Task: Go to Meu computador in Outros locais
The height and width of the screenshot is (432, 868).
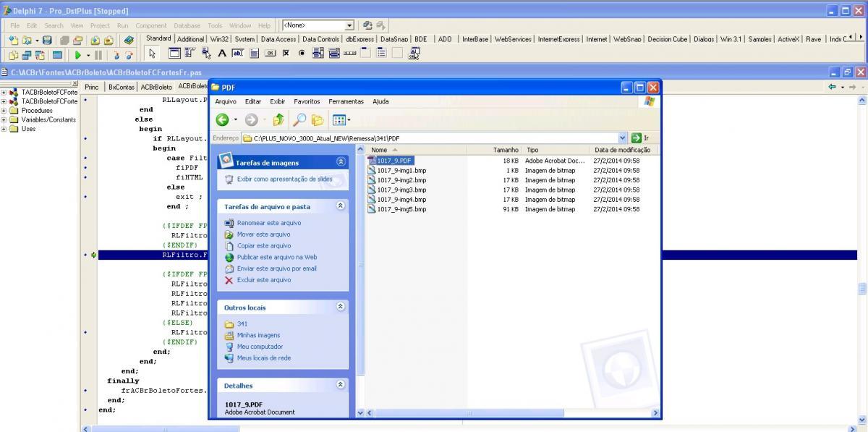Action: [260, 347]
